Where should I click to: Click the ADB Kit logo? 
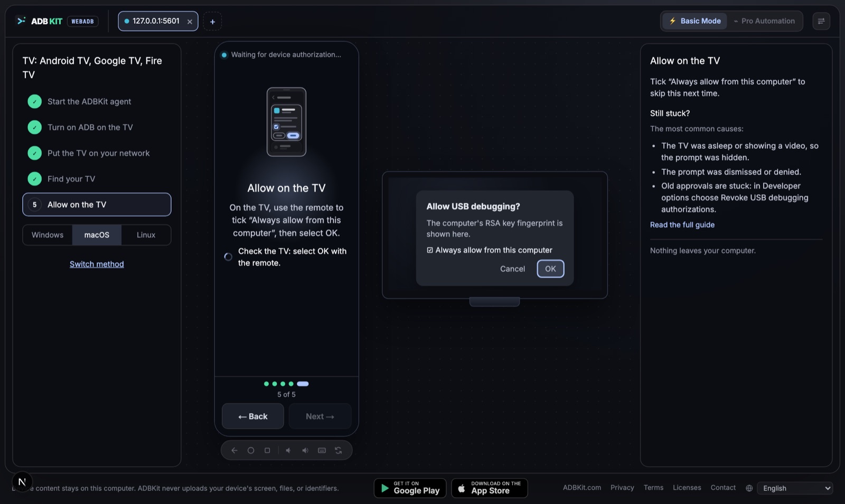40,21
